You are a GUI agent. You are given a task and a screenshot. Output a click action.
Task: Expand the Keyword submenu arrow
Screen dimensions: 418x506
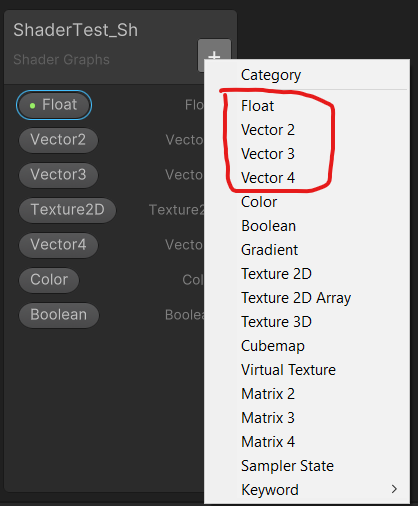click(x=394, y=489)
